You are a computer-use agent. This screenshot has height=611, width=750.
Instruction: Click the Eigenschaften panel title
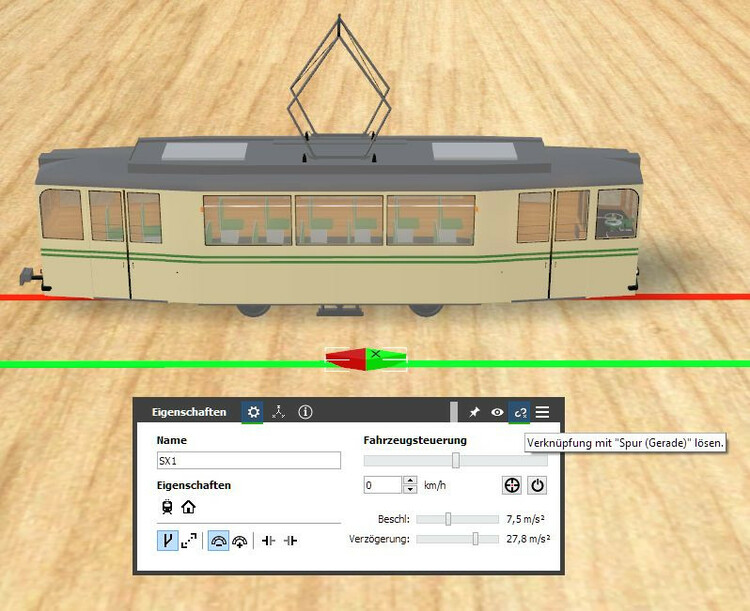pyautogui.click(x=189, y=412)
